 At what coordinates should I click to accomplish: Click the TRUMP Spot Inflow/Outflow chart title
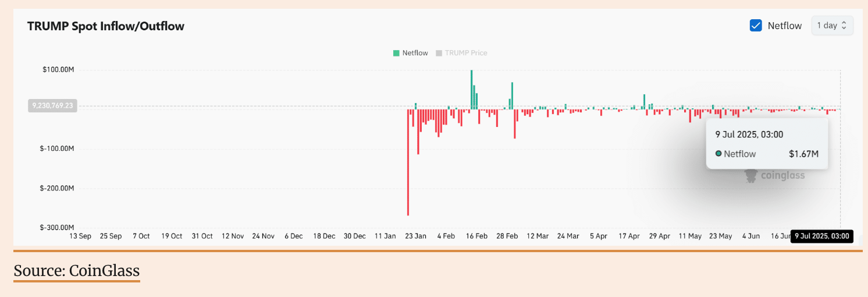click(x=106, y=26)
